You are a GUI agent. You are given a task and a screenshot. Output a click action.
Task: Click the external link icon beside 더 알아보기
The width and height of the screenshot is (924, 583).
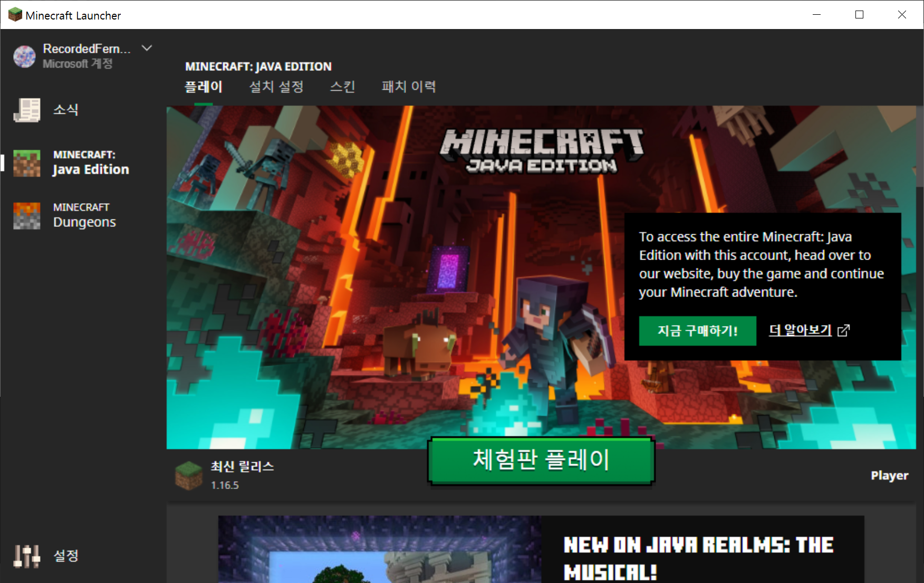843,330
